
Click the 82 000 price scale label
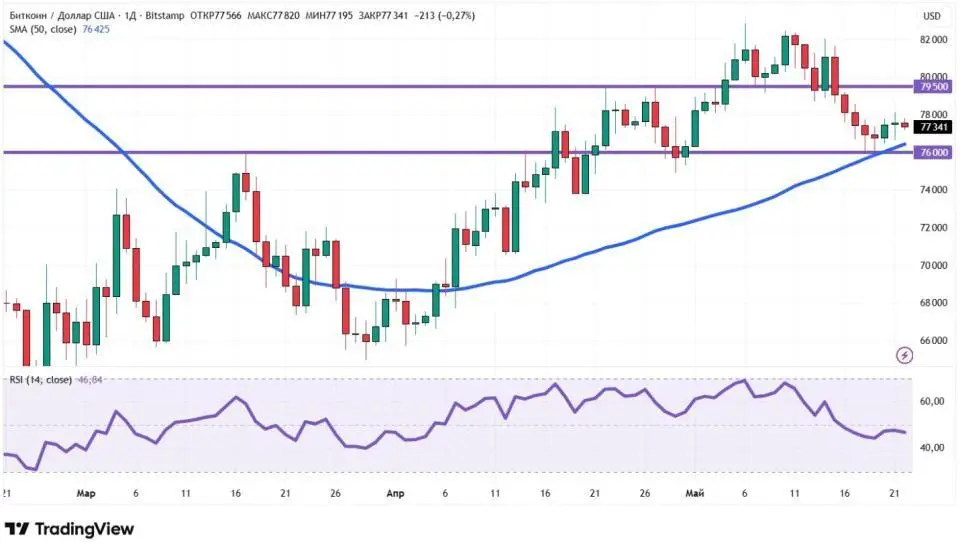point(934,40)
